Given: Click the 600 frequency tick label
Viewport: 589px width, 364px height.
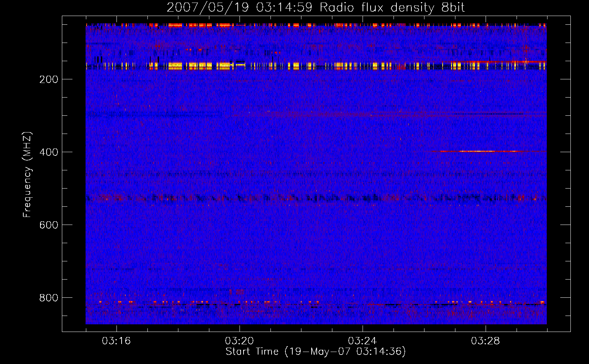Looking at the screenshot, I should point(49,225).
